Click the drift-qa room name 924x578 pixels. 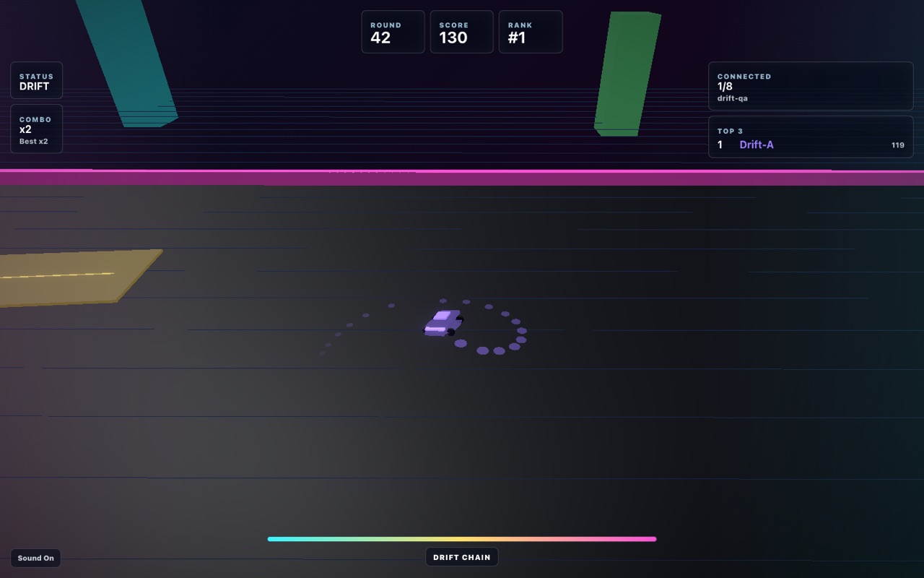(733, 98)
